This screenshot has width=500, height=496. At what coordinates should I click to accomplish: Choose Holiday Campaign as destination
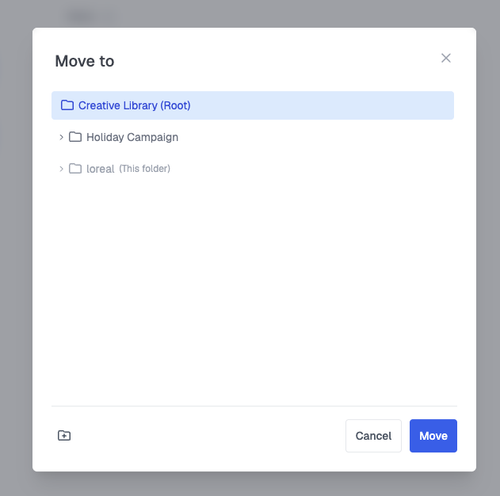pos(132,137)
